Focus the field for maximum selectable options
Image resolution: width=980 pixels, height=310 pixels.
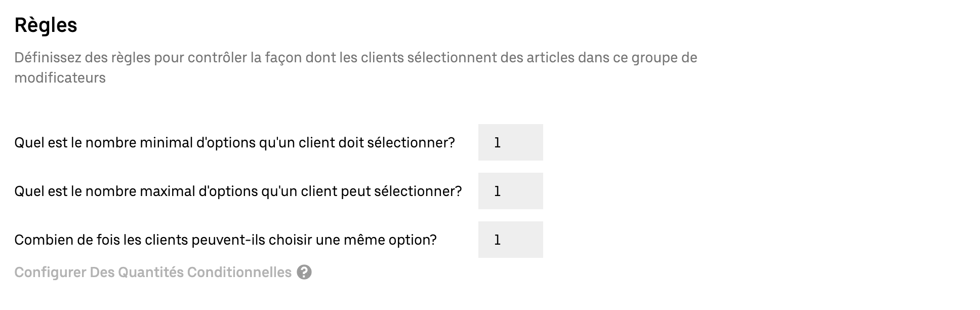pyautogui.click(x=510, y=191)
